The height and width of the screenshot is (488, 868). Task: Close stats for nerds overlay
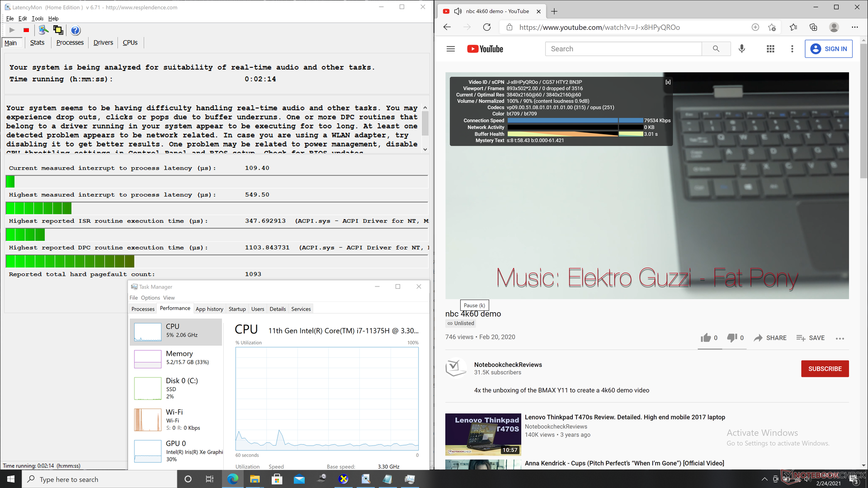pyautogui.click(x=668, y=82)
